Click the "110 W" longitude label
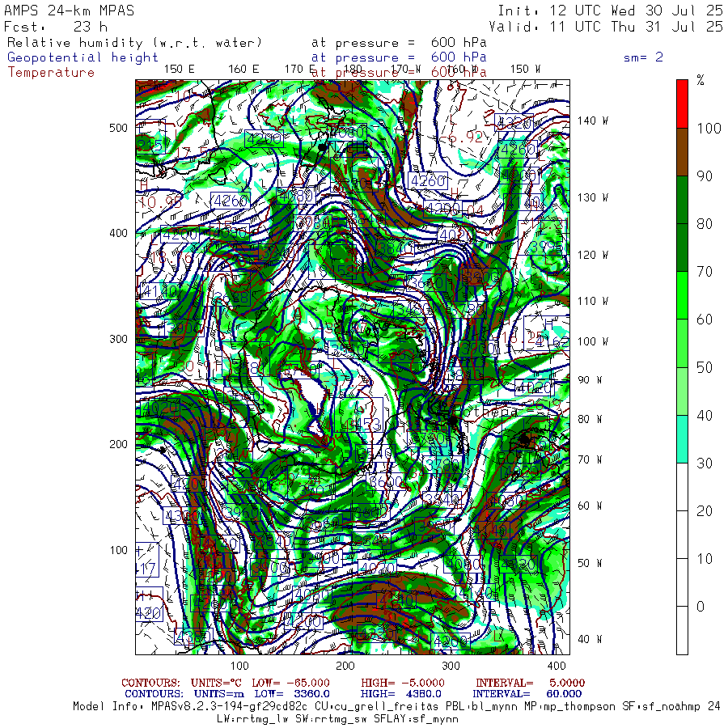728x728 pixels. (x=592, y=302)
